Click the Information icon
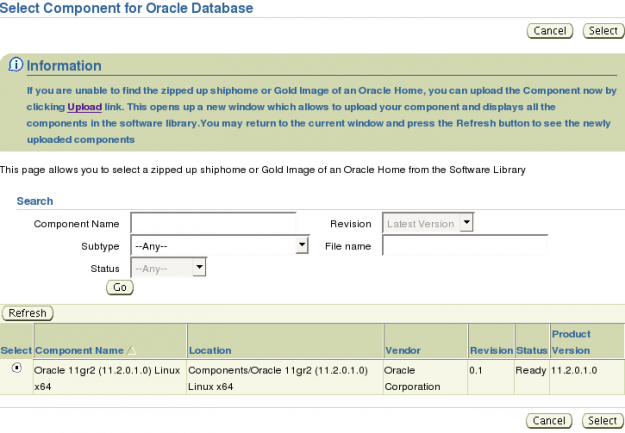 16,65
